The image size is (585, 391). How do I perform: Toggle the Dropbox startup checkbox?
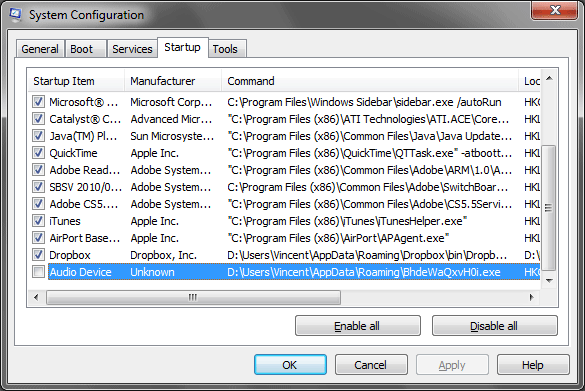[x=38, y=255]
